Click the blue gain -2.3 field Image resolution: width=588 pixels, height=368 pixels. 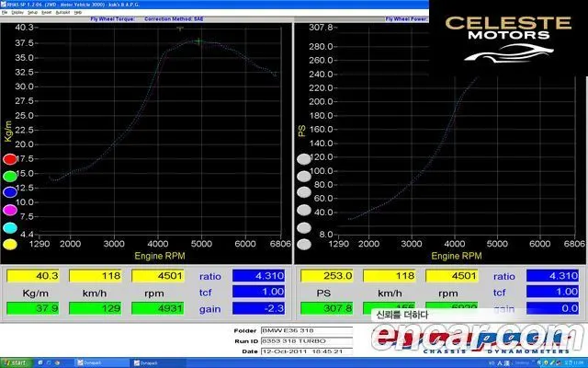[x=258, y=308]
